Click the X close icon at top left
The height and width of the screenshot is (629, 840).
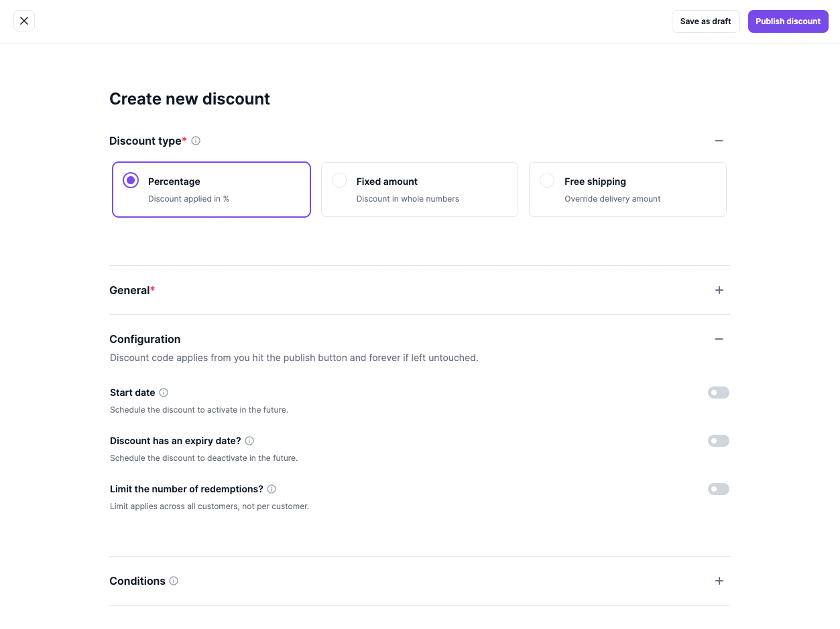(x=24, y=21)
